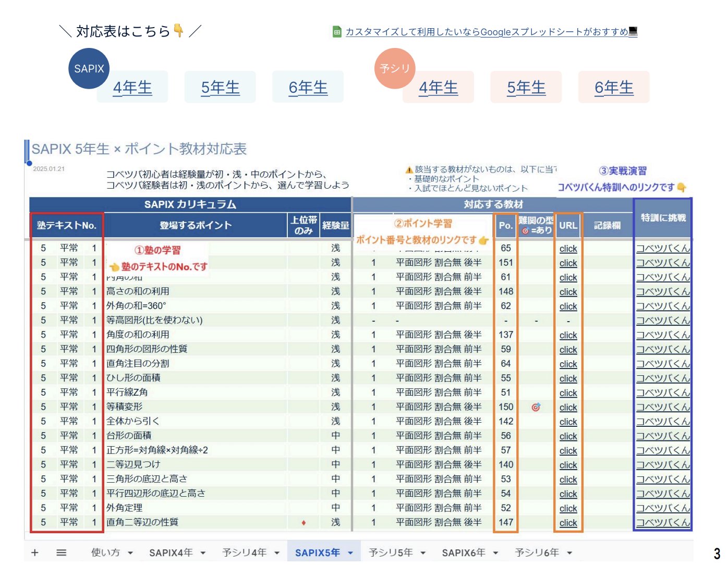Open the all sheets list icon
728x565 pixels.
pyautogui.click(x=62, y=552)
